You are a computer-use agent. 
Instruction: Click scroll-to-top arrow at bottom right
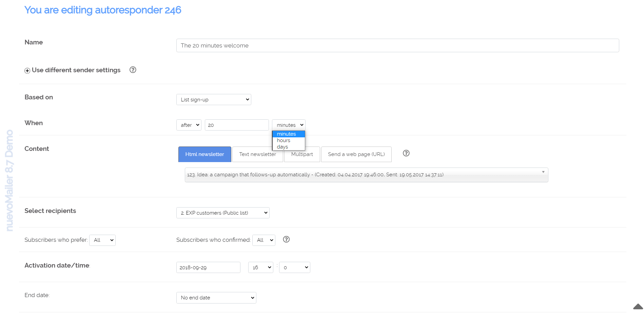pos(638,306)
